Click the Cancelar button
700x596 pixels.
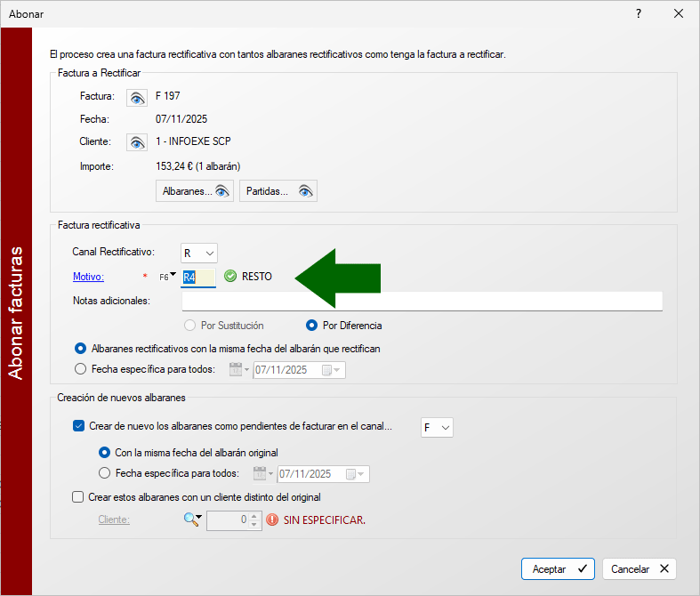[x=639, y=568]
